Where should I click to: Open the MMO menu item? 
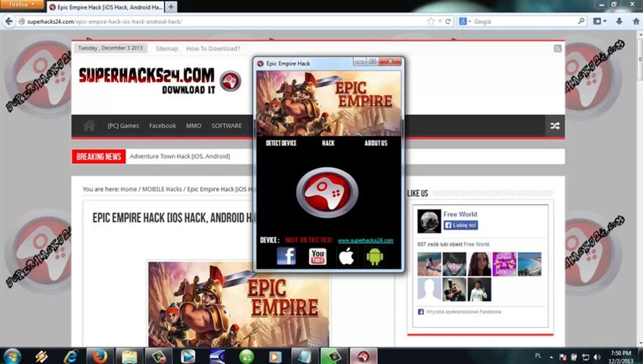tap(193, 126)
